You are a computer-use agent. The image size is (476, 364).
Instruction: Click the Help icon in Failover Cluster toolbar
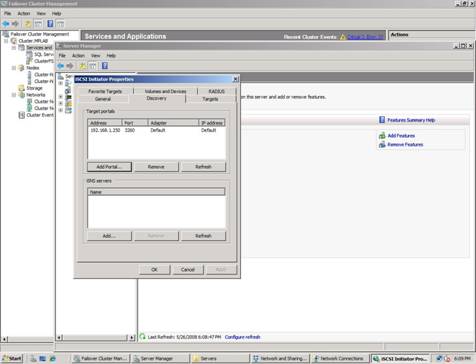click(x=50, y=24)
